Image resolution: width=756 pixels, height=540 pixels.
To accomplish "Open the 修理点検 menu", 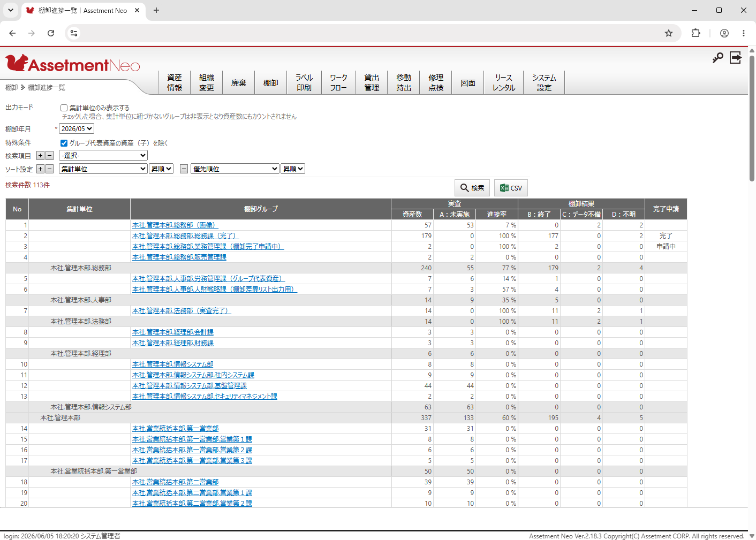I will (x=436, y=83).
